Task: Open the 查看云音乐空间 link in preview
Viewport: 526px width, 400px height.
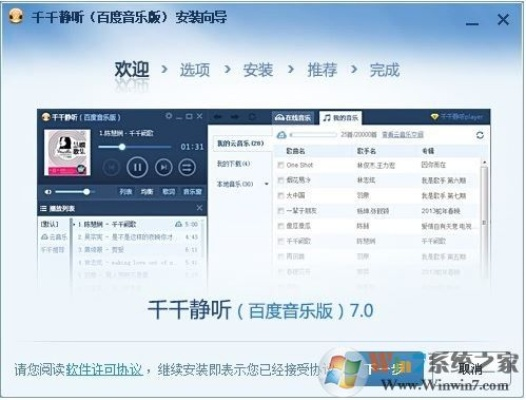Action: pyautogui.click(x=403, y=135)
